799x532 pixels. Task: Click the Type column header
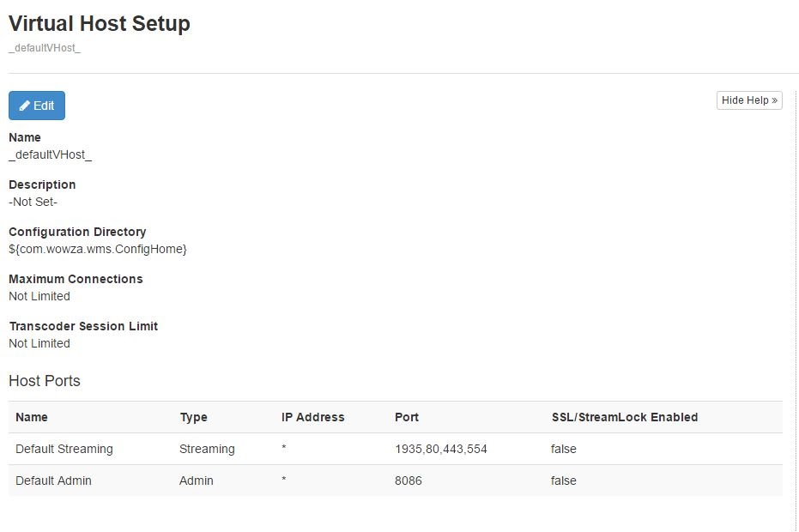[x=193, y=417]
